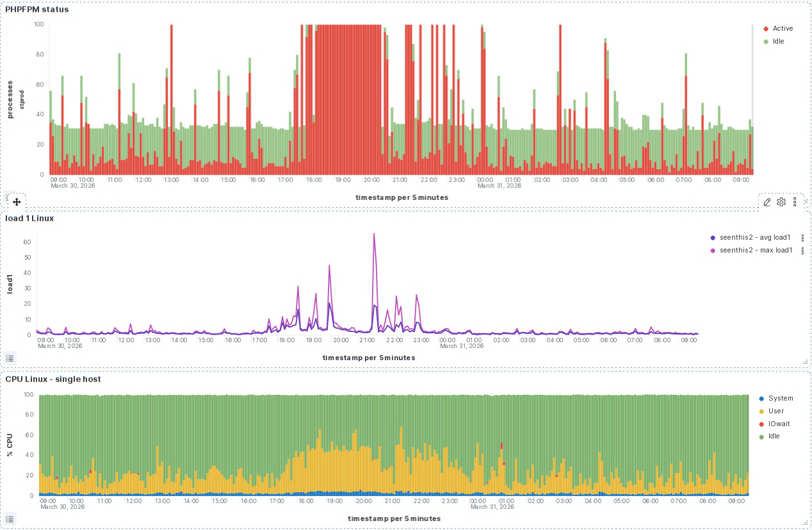
Task: Click the yellow User legend color dot
Action: click(761, 411)
